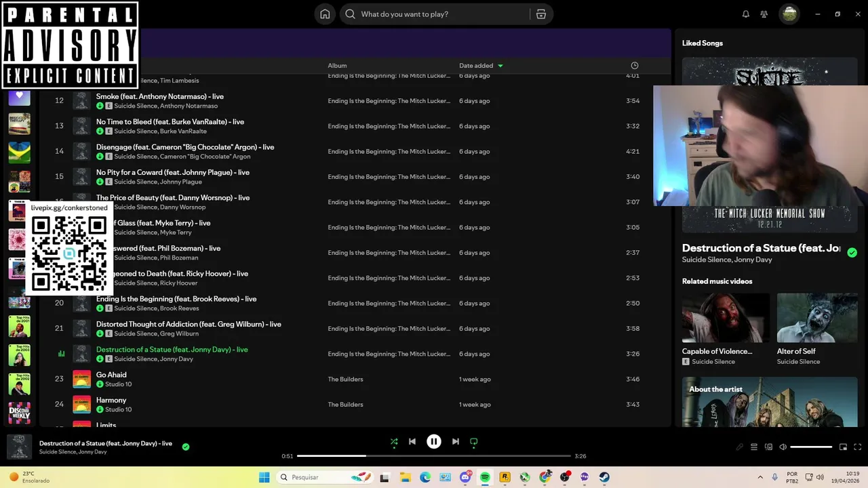The width and height of the screenshot is (868, 488).
Task: Open Ending Is the Beginning album of track 12
Action: 389,101
